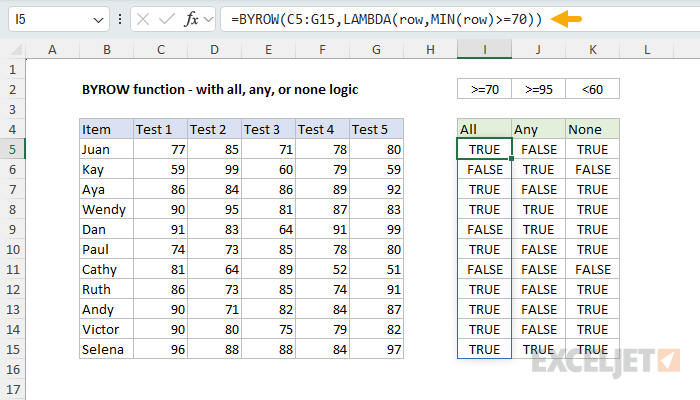Click the '<60' criteria cell

592,89
